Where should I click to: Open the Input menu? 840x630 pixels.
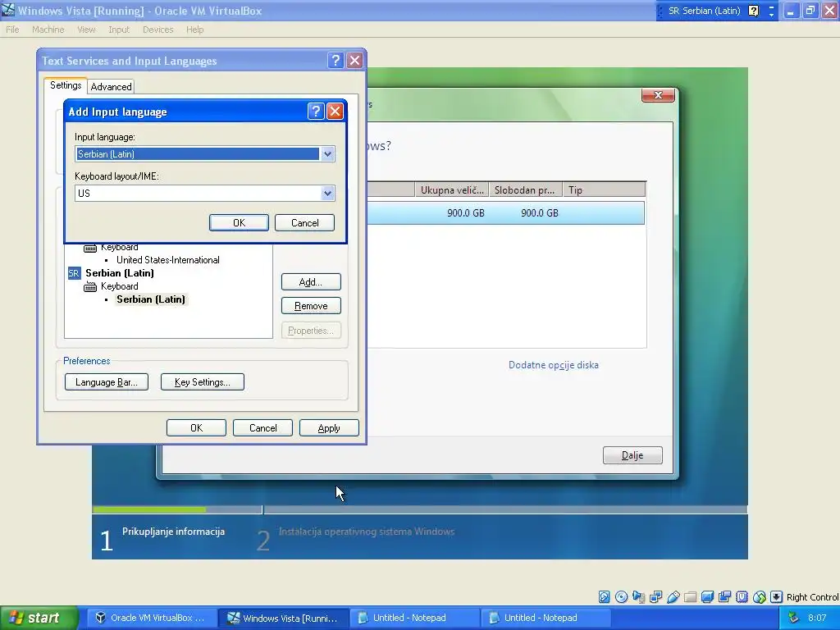pyautogui.click(x=119, y=30)
